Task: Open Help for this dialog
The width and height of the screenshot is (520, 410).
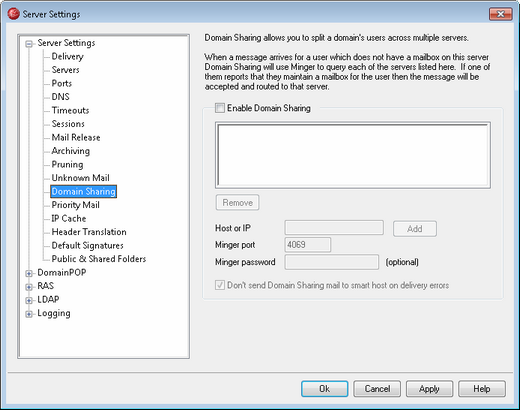Action: tap(482, 389)
